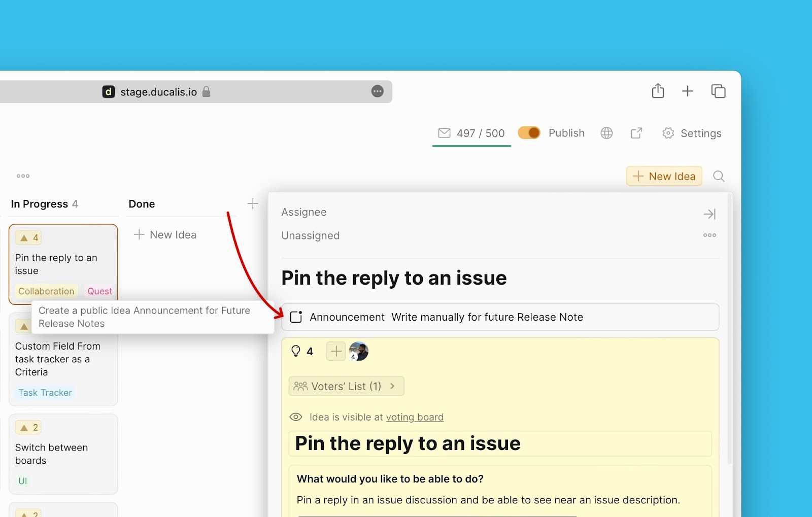Follow the voting board link
The height and width of the screenshot is (517, 812).
pyautogui.click(x=415, y=417)
